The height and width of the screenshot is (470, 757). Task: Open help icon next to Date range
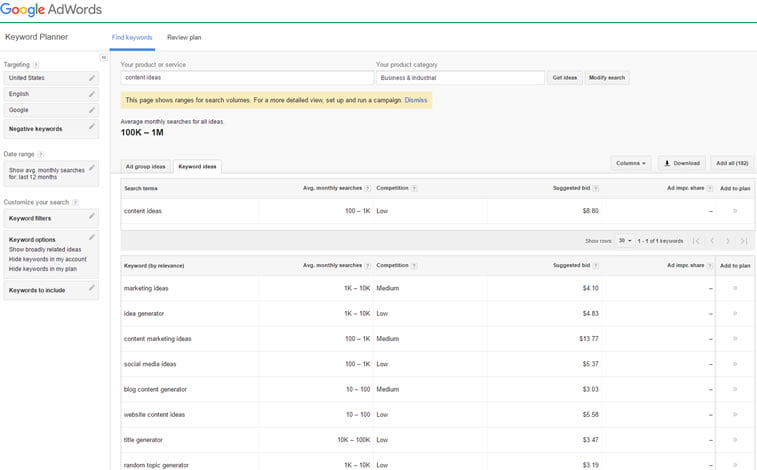41,154
